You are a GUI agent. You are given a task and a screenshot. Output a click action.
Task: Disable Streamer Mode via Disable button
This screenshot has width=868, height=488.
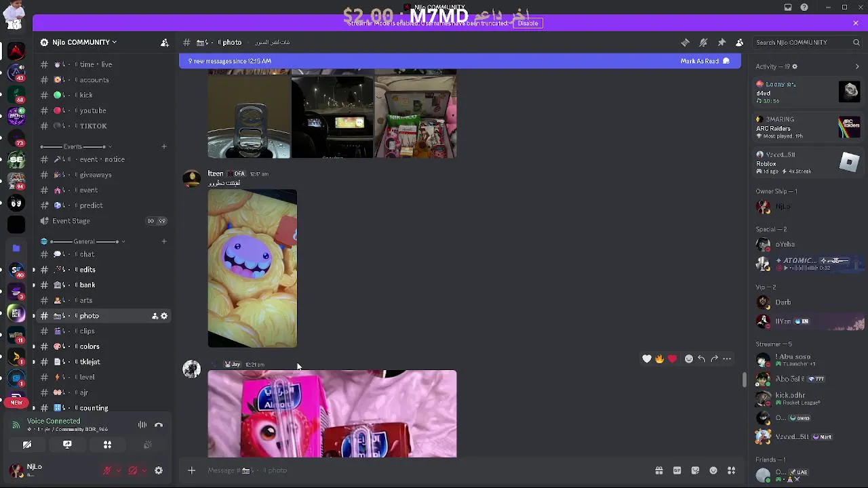pyautogui.click(x=528, y=23)
